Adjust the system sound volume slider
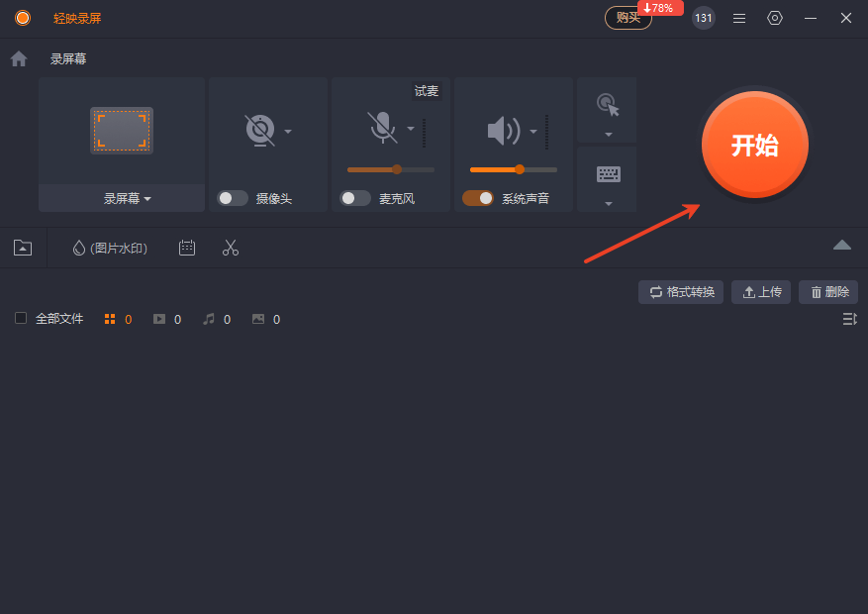 pos(513,169)
